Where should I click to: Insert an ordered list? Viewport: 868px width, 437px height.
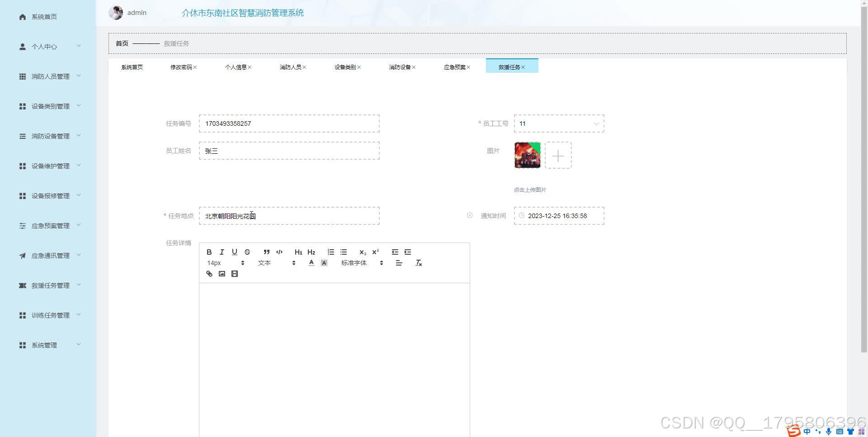point(330,252)
